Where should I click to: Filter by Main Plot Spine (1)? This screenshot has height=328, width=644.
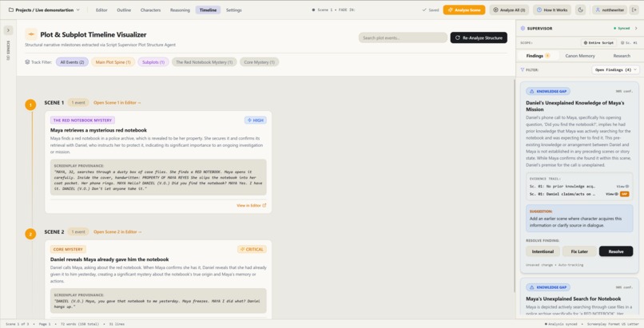(113, 62)
